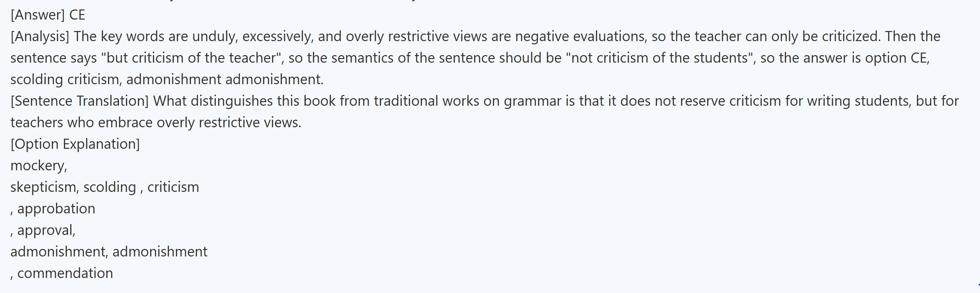Viewport: 980px width, 293px height.
Task: Click the [Option Explanation] heading
Action: 75,144
